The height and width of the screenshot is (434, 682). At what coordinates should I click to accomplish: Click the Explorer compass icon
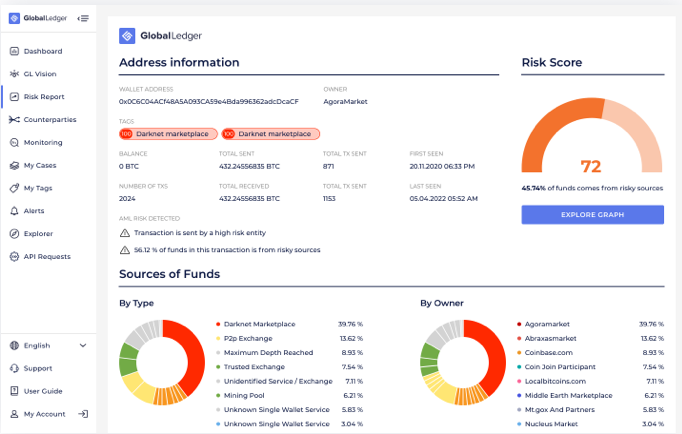(14, 234)
